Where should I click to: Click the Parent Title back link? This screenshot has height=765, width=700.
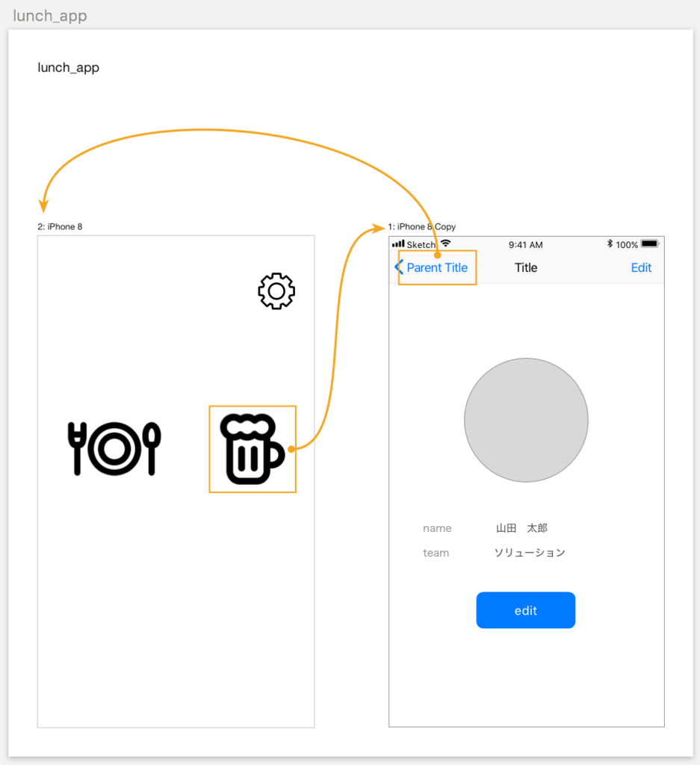tap(437, 267)
